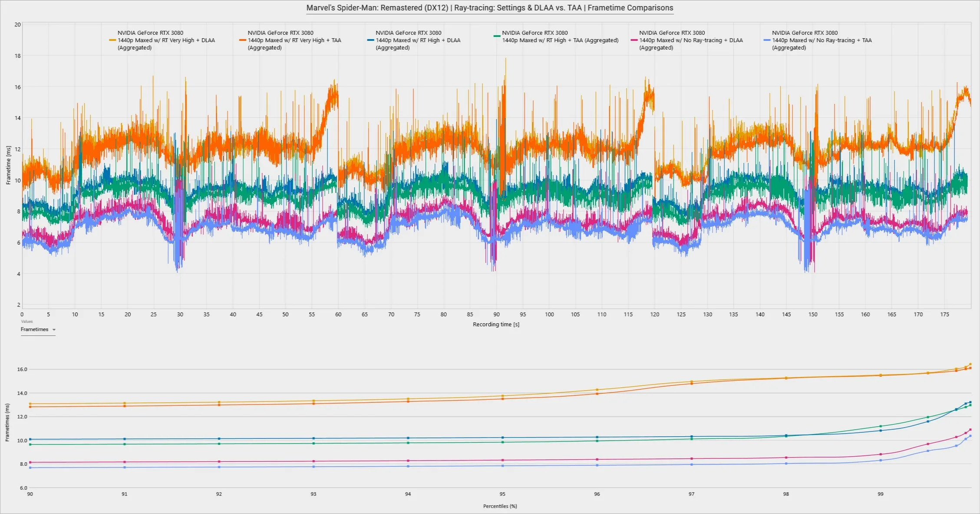
Task: Click the magenta data point at percentile 98
Action: pos(786,458)
